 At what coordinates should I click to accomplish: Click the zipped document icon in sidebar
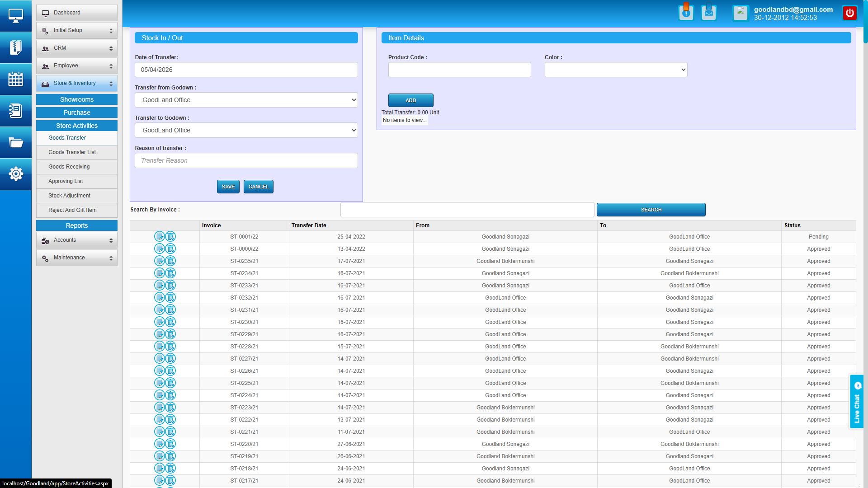pos(16,47)
